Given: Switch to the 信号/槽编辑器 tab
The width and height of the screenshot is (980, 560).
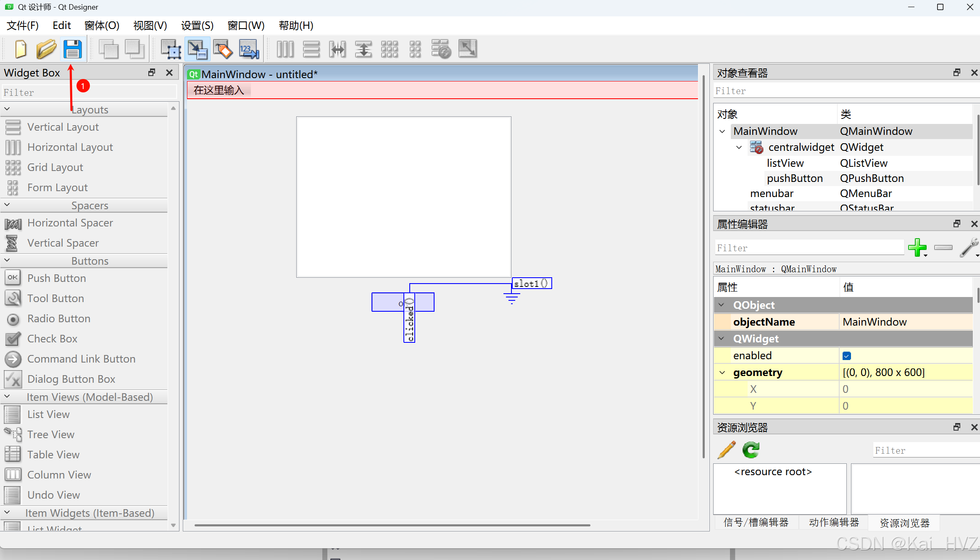Looking at the screenshot, I should pos(756,522).
